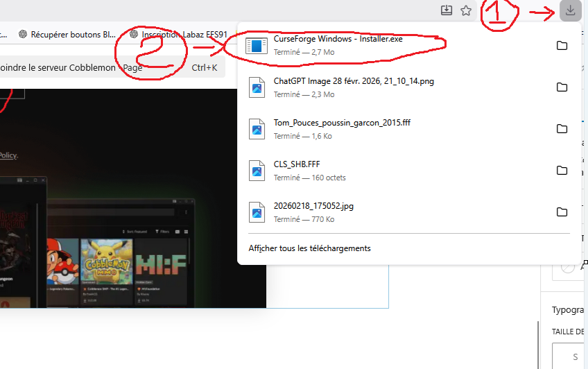Open CurseForge Windows - Installer.exe download
Image resolution: width=588 pixels, height=369 pixels.
pyautogui.click(x=338, y=40)
